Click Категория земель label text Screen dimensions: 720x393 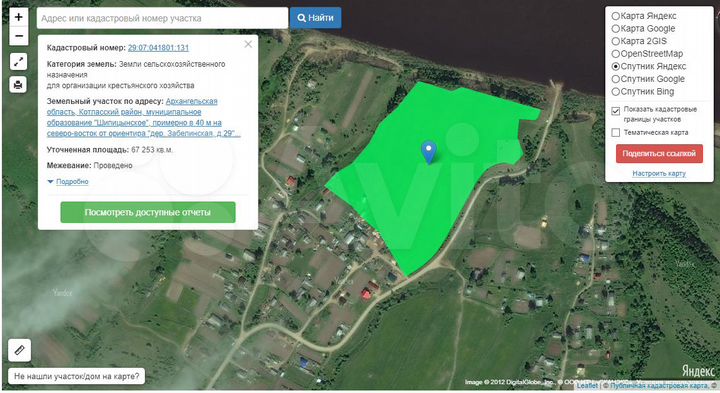point(81,64)
